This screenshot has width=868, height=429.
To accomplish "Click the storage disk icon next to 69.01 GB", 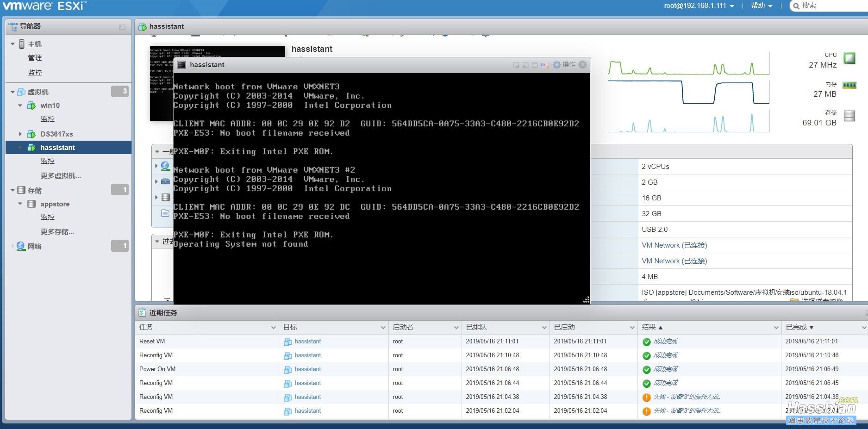I will [849, 116].
